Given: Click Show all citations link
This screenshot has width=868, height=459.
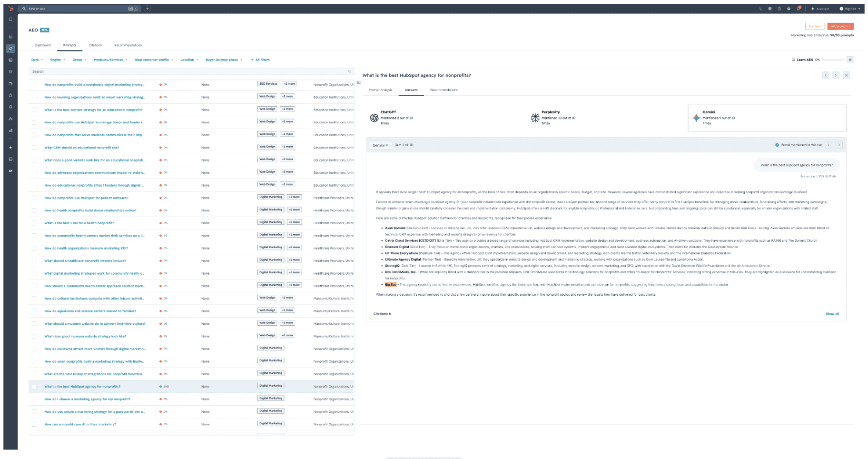Looking at the screenshot, I should point(832,314).
